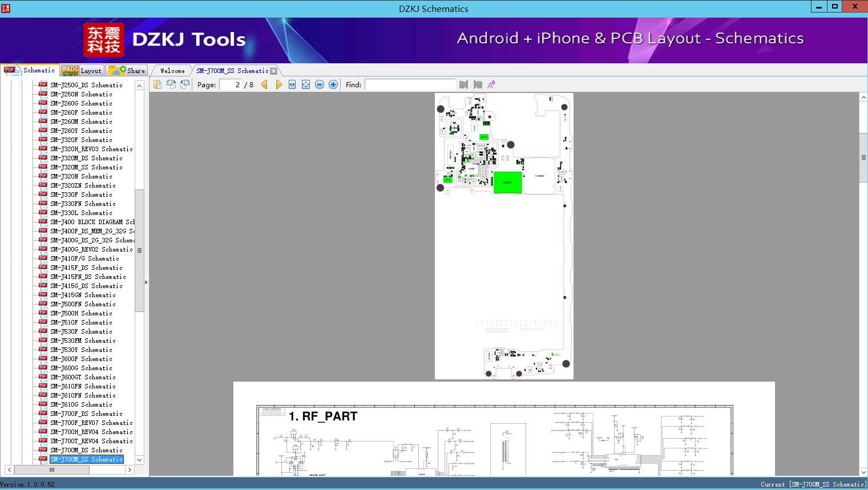Close the SM-J700M_SS Schematic tab
The image size is (868, 490).
pos(274,71)
